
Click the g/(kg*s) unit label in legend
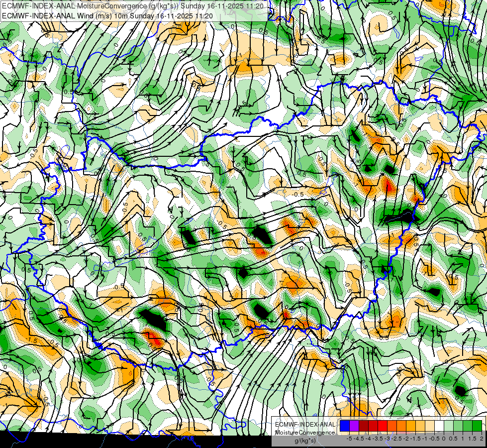pyautogui.click(x=305, y=441)
